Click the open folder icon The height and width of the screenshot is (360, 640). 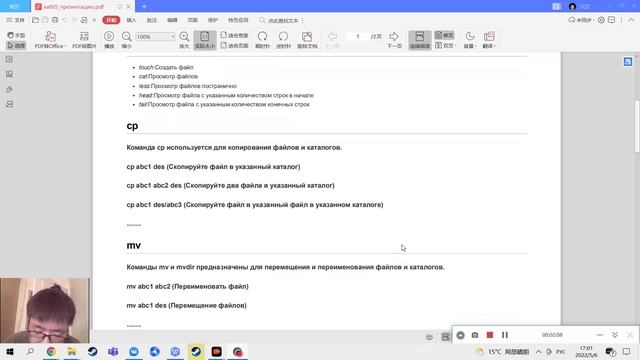(x=36, y=20)
